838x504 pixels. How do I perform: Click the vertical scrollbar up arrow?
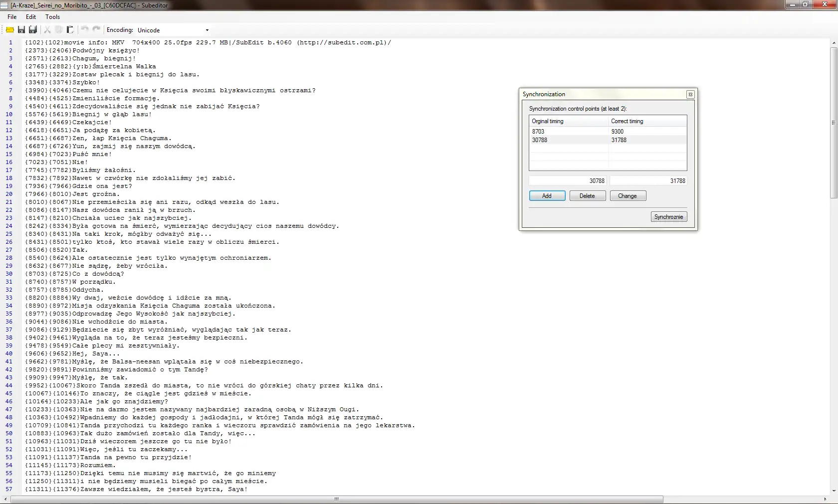(834, 43)
